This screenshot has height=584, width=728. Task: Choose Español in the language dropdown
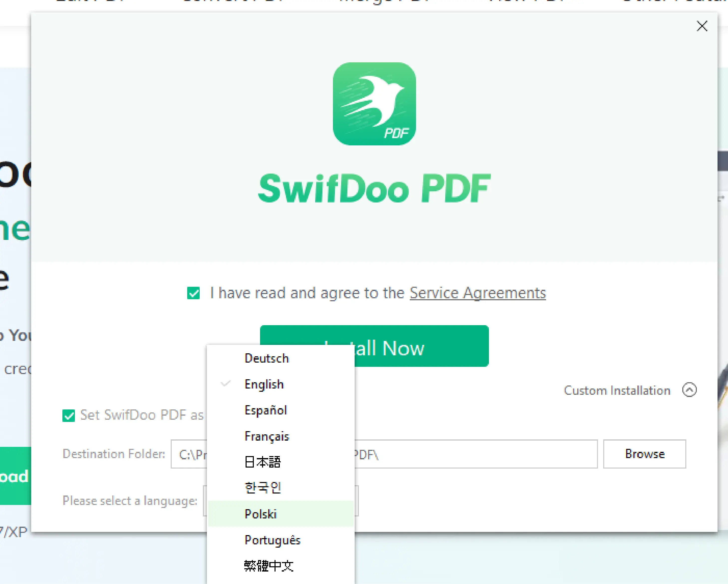click(281, 410)
